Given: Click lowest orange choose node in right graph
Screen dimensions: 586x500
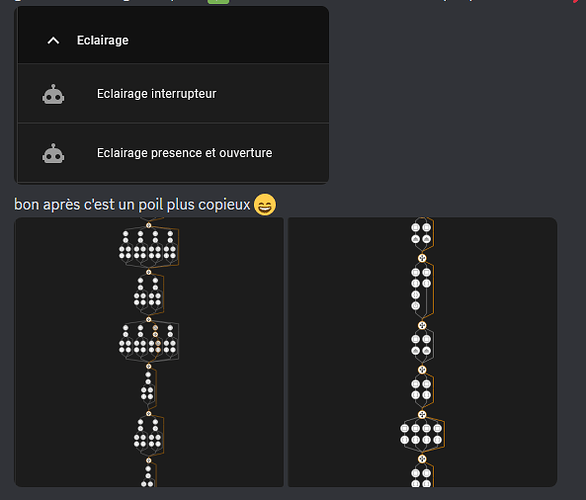Looking at the screenshot, I should 422,459.
